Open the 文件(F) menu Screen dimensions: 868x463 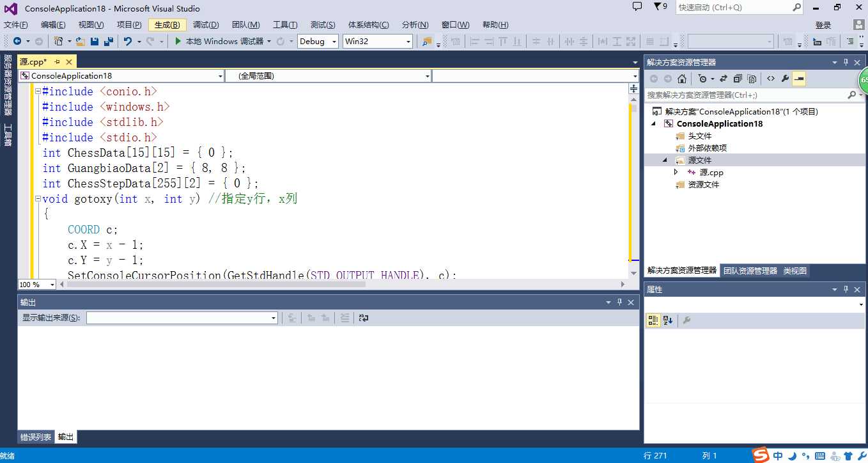[x=16, y=25]
